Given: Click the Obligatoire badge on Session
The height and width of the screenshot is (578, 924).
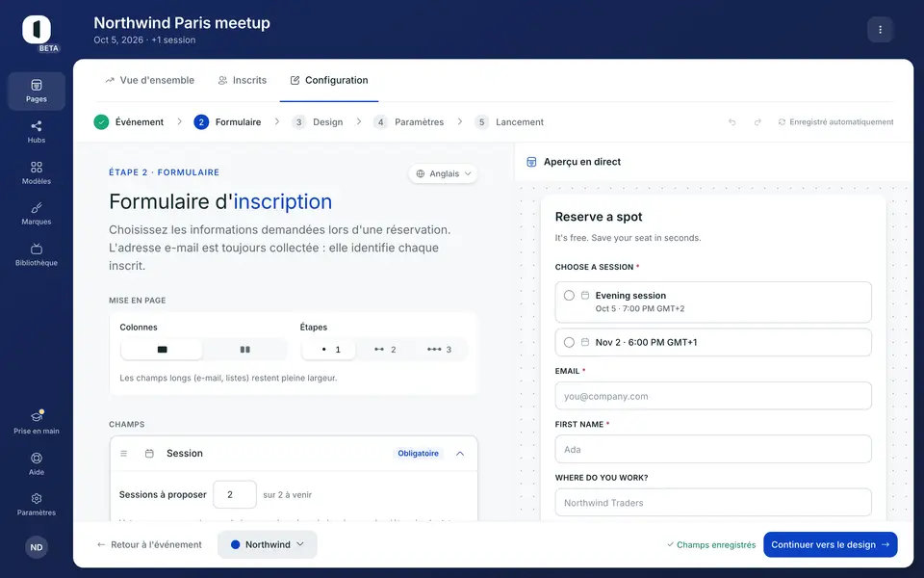Looking at the screenshot, I should (418, 454).
